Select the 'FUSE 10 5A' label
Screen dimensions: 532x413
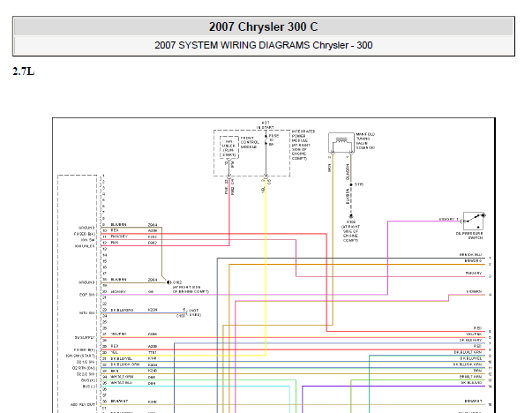pyautogui.click(x=273, y=139)
